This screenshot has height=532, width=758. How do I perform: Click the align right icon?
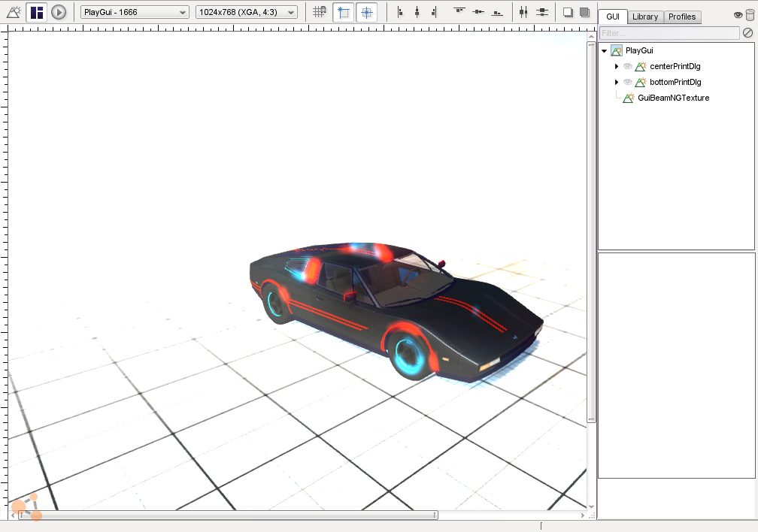[x=434, y=12]
